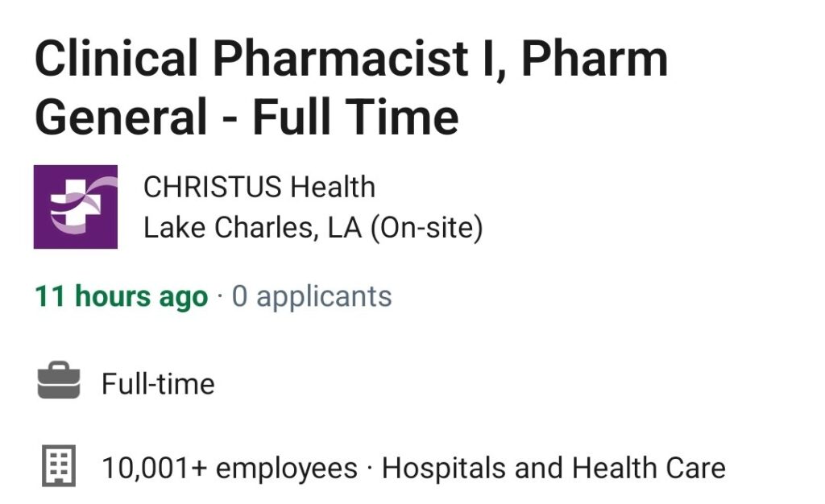Click the word 'employees' in the company info row
The image size is (825, 504).
287,469
